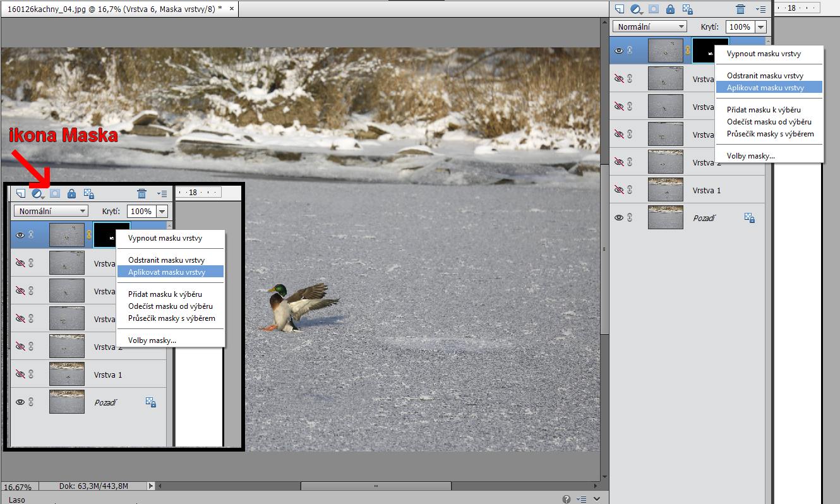Click the horizontal scrollbar thumb below the canvas

(376, 486)
